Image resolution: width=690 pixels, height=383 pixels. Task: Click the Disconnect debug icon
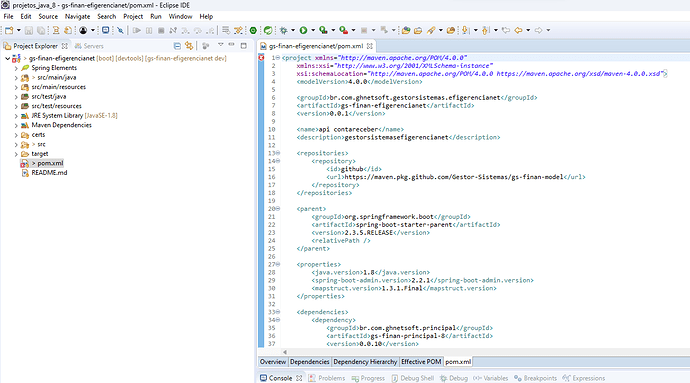coord(173,30)
